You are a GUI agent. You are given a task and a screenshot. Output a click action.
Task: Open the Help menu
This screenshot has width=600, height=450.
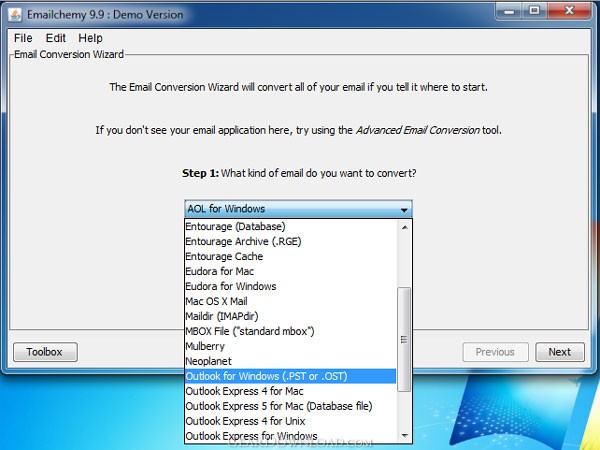(x=90, y=38)
